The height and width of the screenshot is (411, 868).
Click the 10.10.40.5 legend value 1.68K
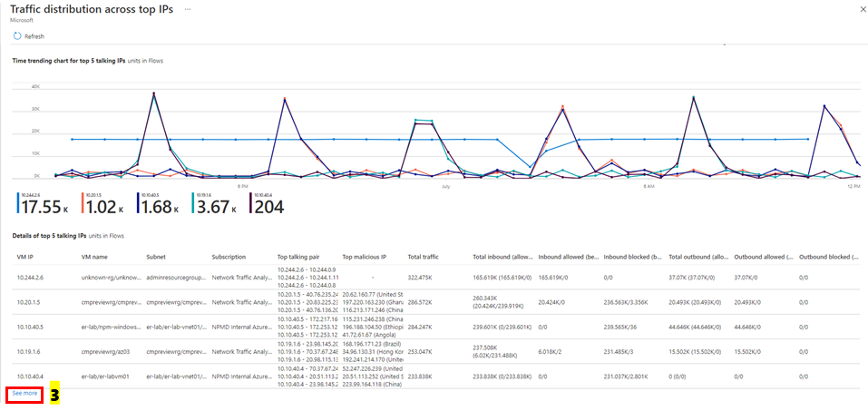click(x=159, y=207)
